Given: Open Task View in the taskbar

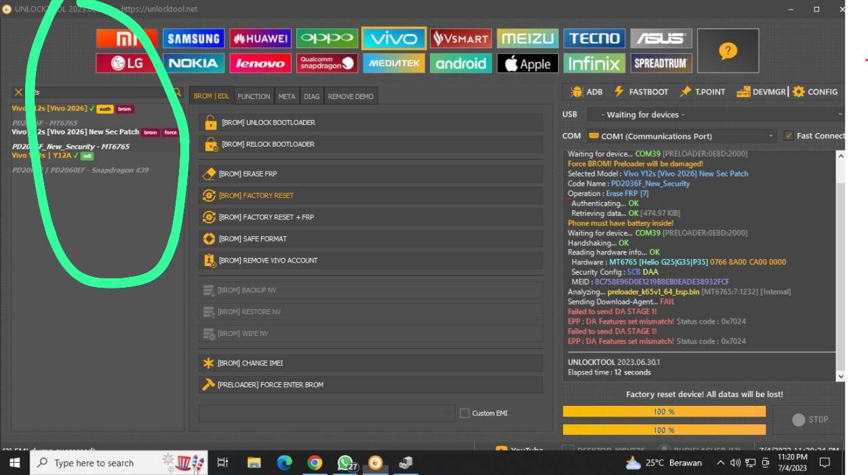Looking at the screenshot, I should pos(222,463).
